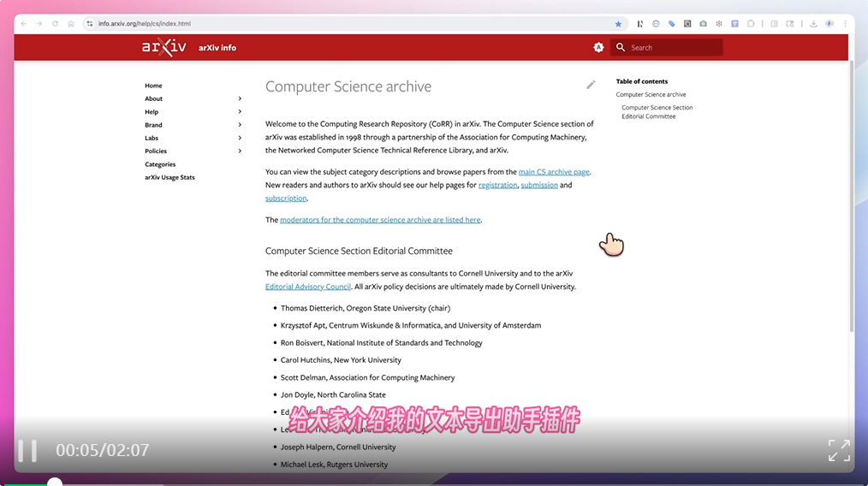Image resolution: width=868 pixels, height=486 pixels.
Task: Click the Computer Science archive heading
Action: (348, 86)
